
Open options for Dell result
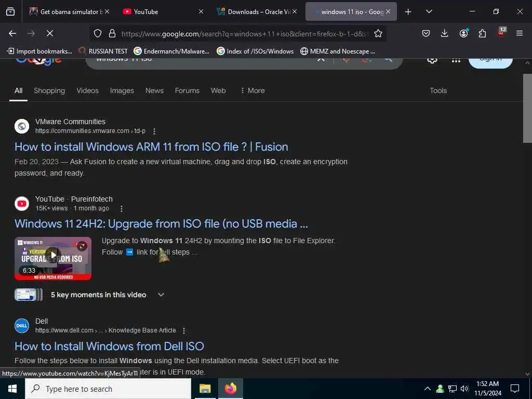click(184, 330)
